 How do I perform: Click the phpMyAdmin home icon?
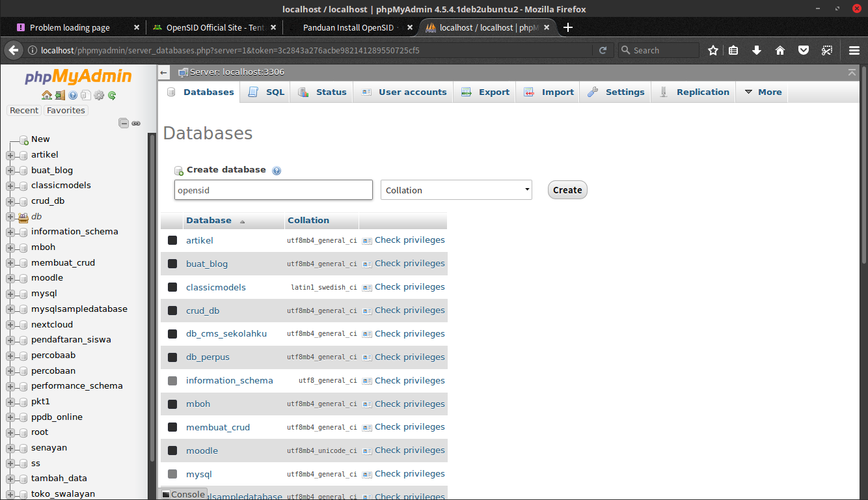point(47,95)
